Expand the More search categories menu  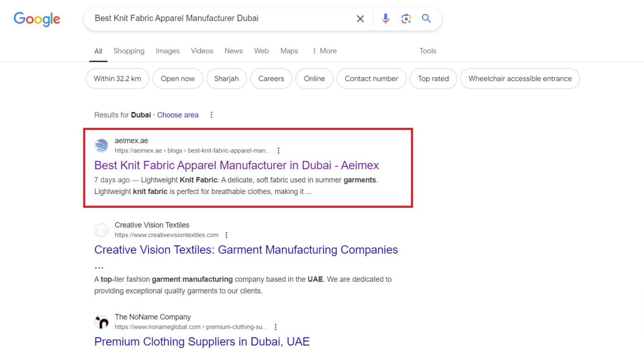pos(324,51)
